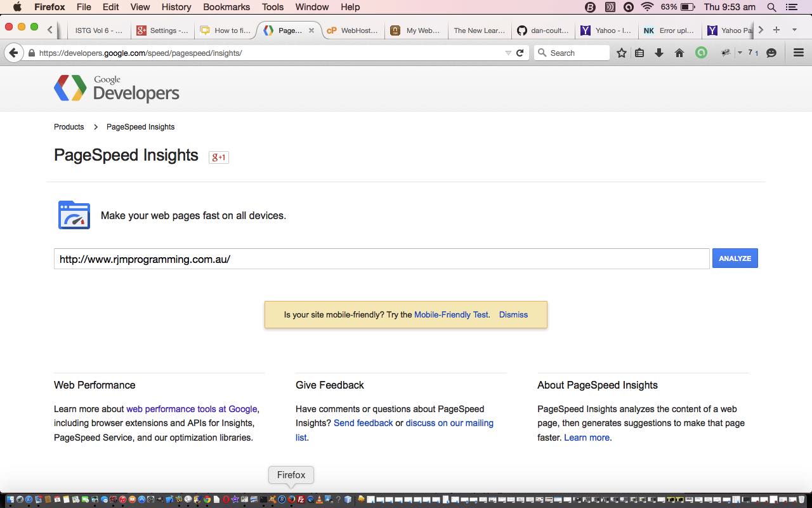
Task: Go to Products breadcrumb link
Action: 69,127
